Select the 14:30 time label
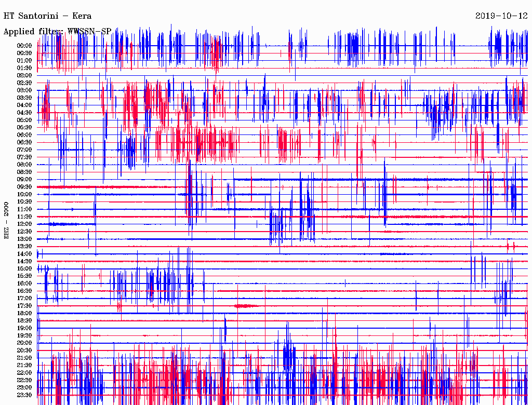The image size is (532, 405). (x=24, y=262)
